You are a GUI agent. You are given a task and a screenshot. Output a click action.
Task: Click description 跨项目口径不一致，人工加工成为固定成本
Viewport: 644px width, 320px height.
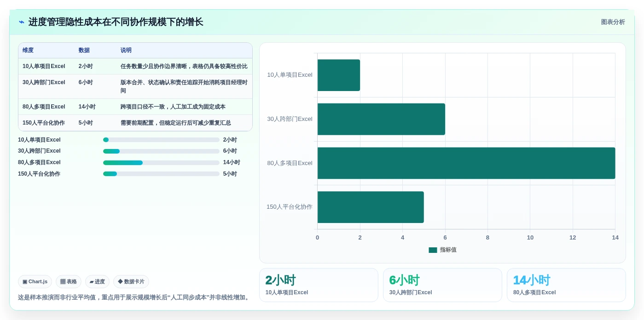[x=173, y=107]
